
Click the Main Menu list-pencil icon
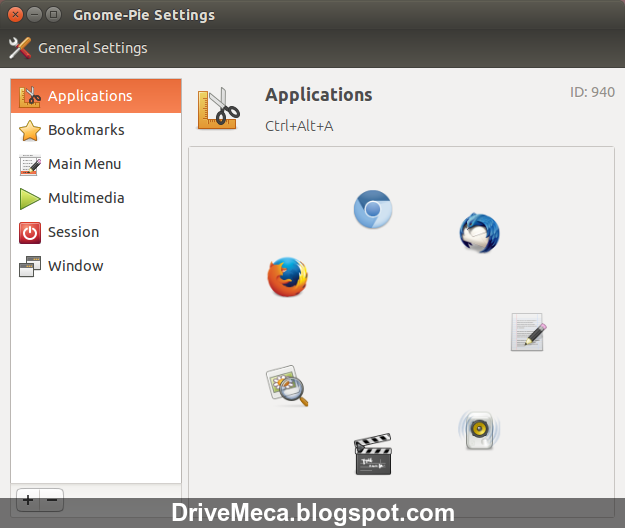pyautogui.click(x=30, y=165)
